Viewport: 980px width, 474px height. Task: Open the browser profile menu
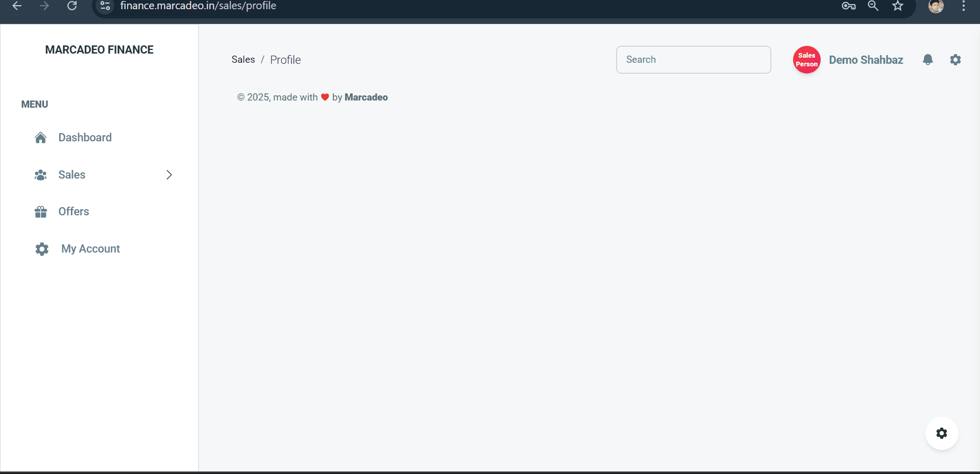pos(936,7)
